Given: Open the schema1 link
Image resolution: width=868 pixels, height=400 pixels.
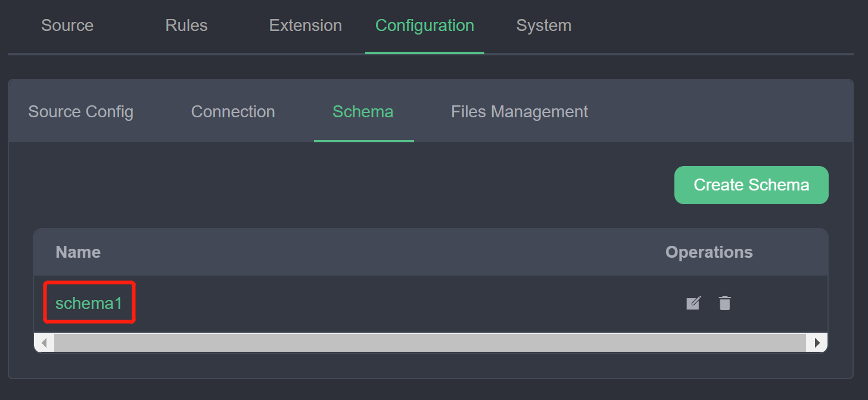Looking at the screenshot, I should (x=89, y=304).
